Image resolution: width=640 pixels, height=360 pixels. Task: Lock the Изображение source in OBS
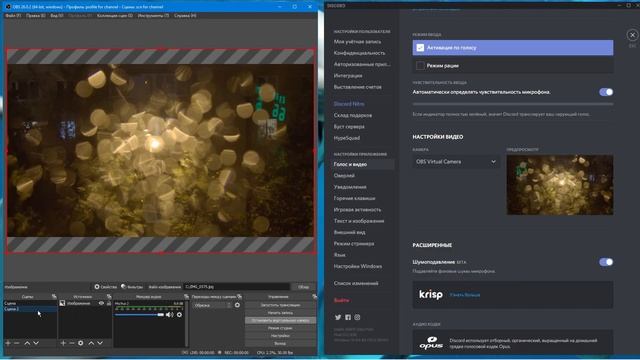[x=109, y=303]
